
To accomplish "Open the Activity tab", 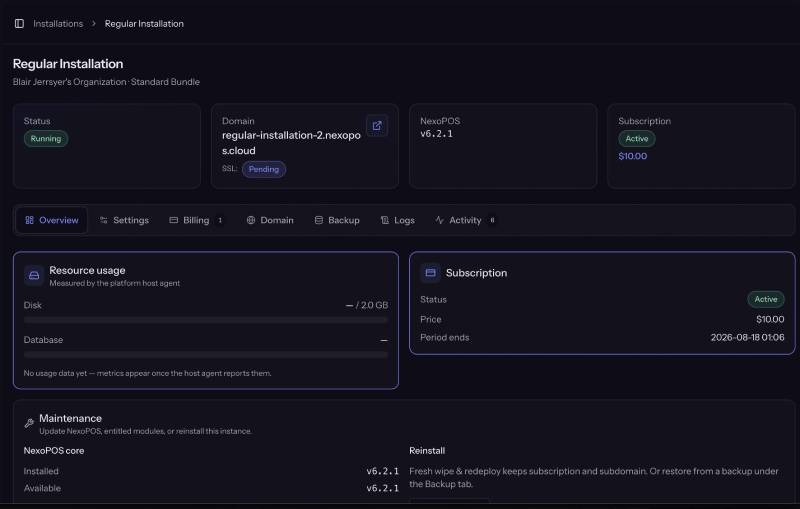I will 466,220.
